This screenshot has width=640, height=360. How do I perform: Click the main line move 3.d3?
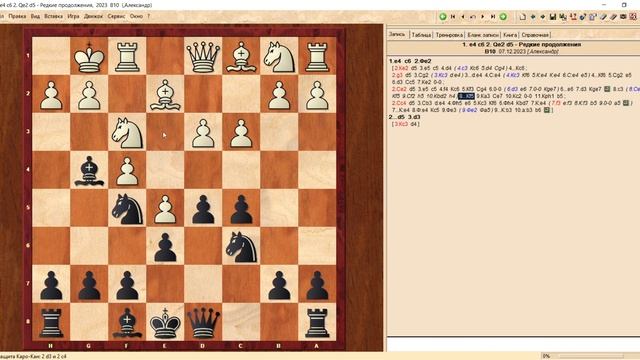[414, 117]
